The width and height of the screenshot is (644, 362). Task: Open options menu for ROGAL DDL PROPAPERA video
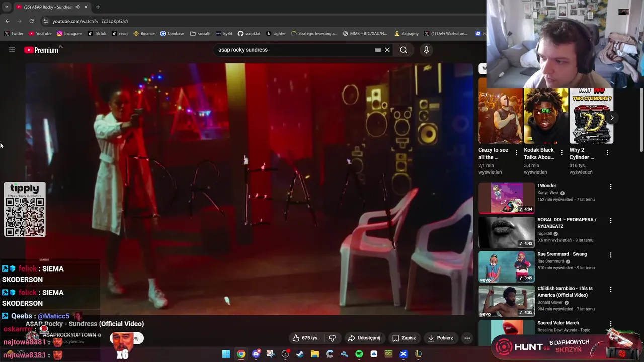pyautogui.click(x=611, y=220)
